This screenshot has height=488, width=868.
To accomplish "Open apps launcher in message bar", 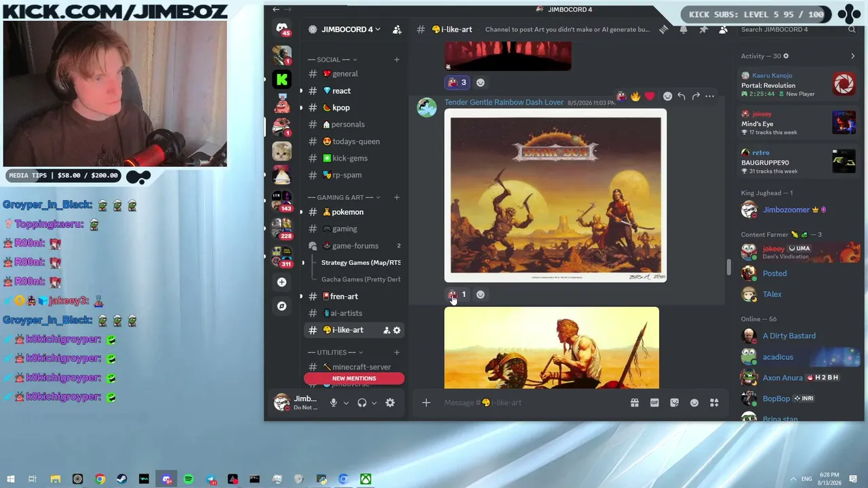I will 714,403.
